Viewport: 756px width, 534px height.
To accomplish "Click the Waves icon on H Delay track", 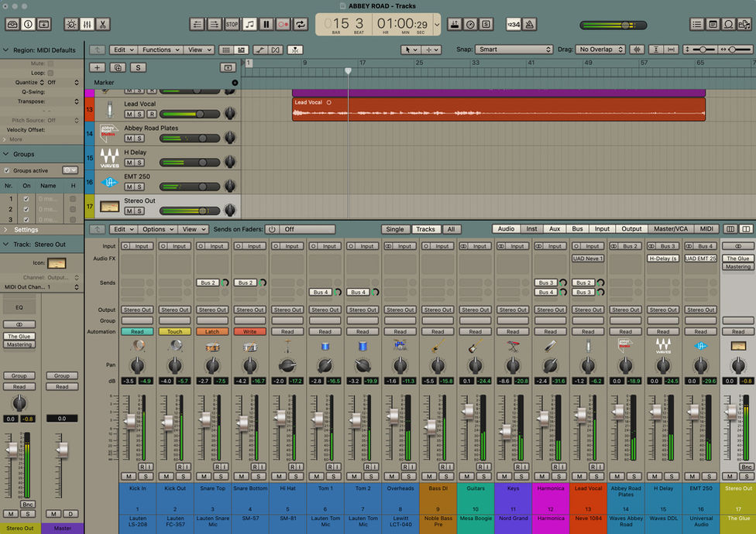I will tap(109, 158).
